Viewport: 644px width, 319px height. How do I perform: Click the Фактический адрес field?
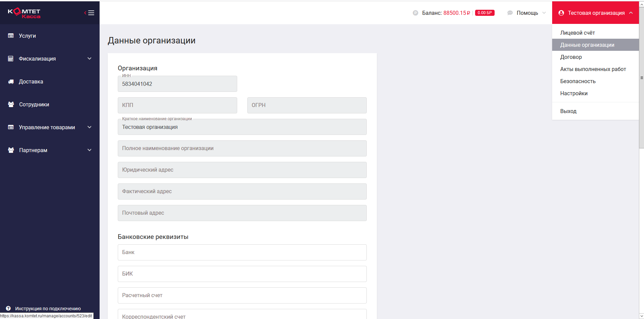click(x=242, y=191)
